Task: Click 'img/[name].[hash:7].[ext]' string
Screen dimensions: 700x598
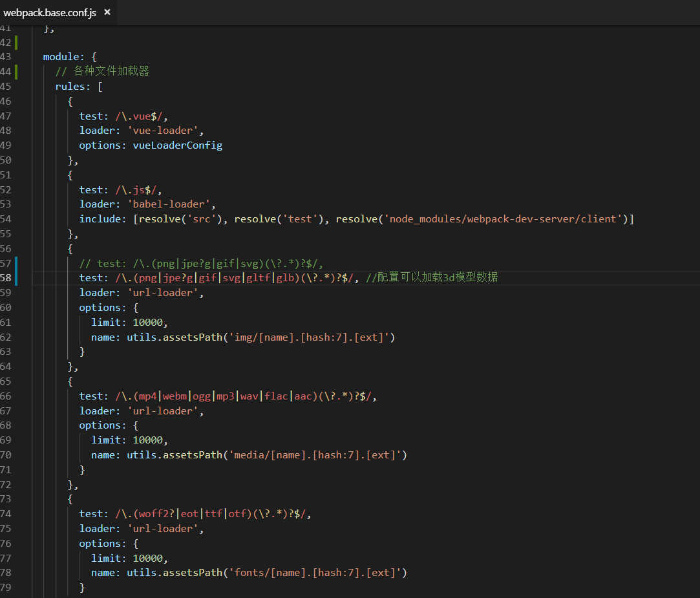Action: tap(309, 337)
